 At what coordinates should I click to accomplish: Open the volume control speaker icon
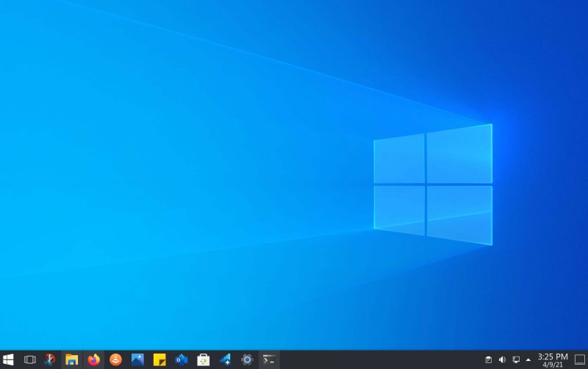point(502,359)
